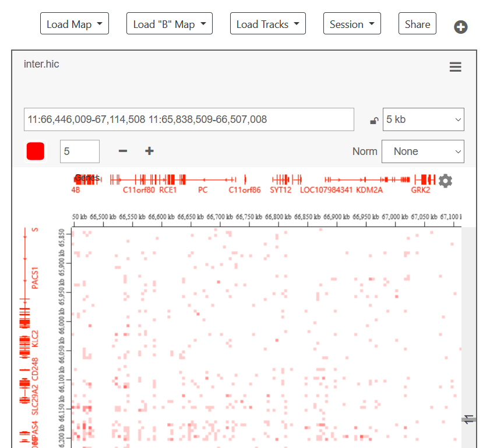Expand the Load Tracks menu
490x448 pixels.
[x=268, y=24]
